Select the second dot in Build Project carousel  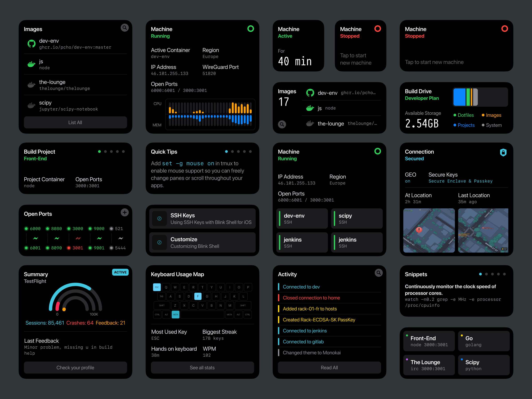tap(105, 152)
